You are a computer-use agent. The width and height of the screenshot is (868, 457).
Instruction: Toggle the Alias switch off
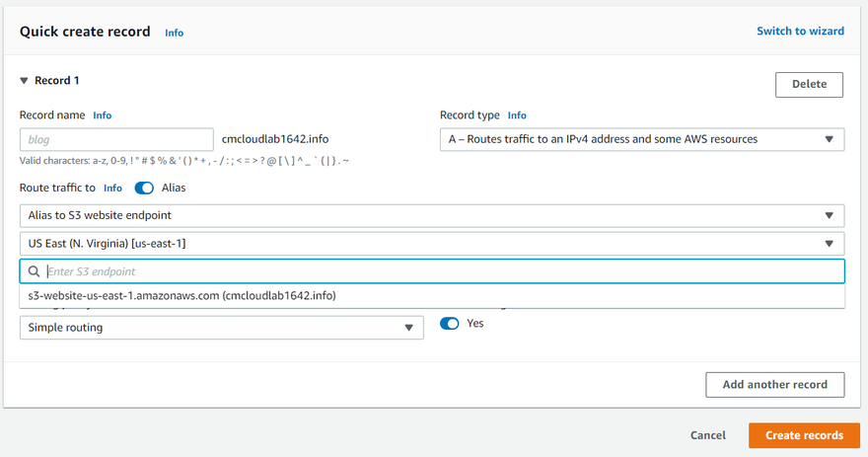[144, 188]
